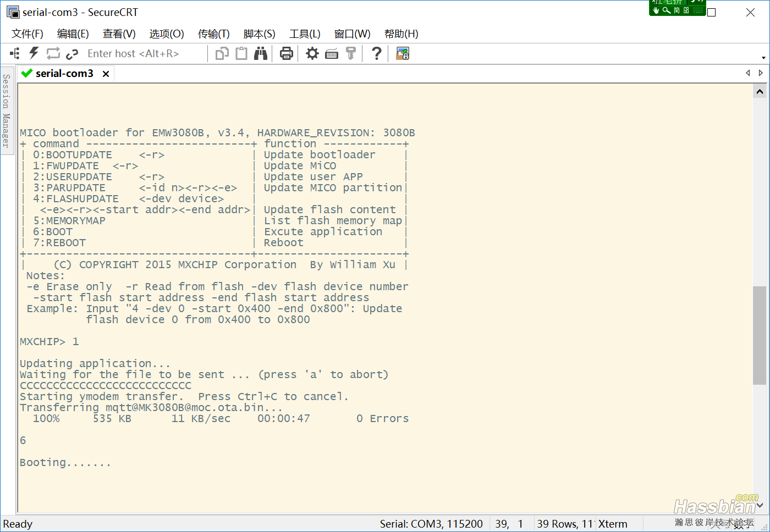Select the serial-com3 session tab
The height and width of the screenshot is (532, 770).
coord(64,73)
